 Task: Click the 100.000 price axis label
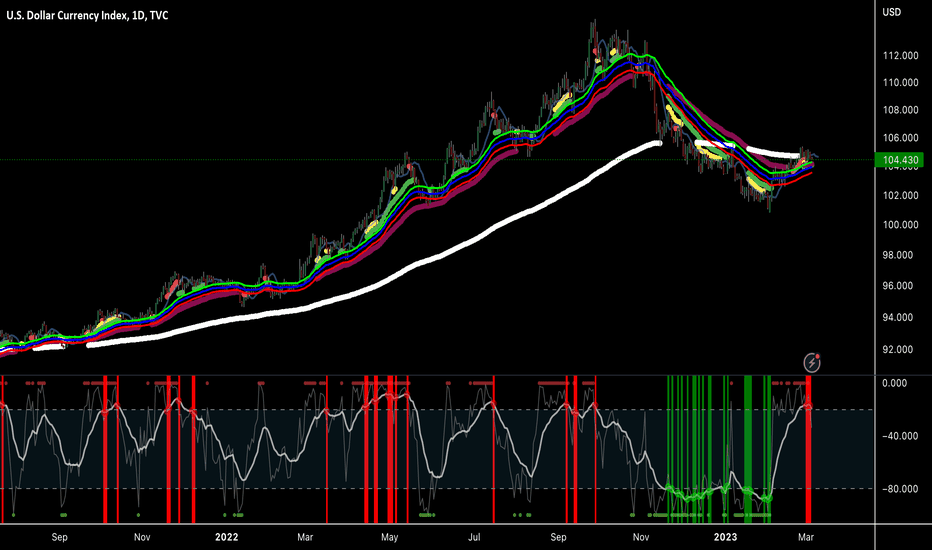point(900,224)
